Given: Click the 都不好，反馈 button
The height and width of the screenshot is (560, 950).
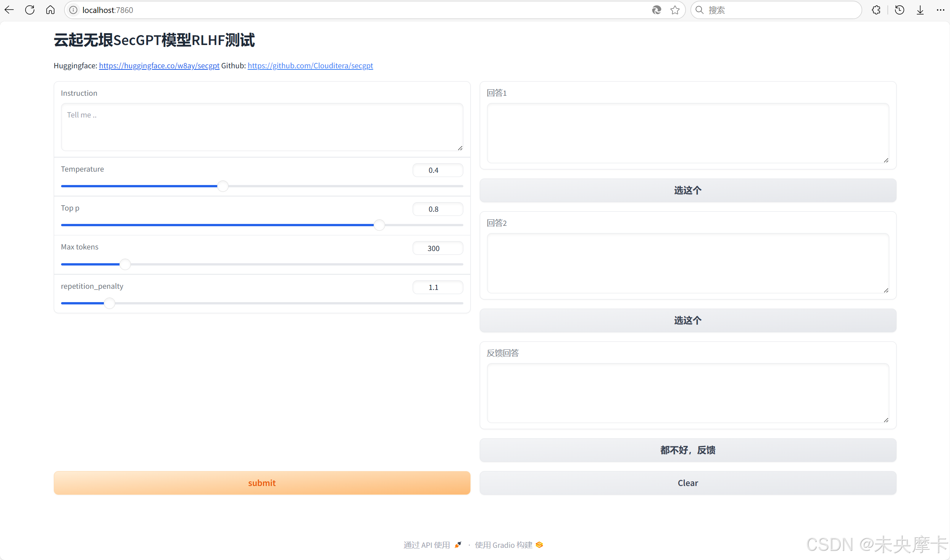Looking at the screenshot, I should click(x=687, y=450).
